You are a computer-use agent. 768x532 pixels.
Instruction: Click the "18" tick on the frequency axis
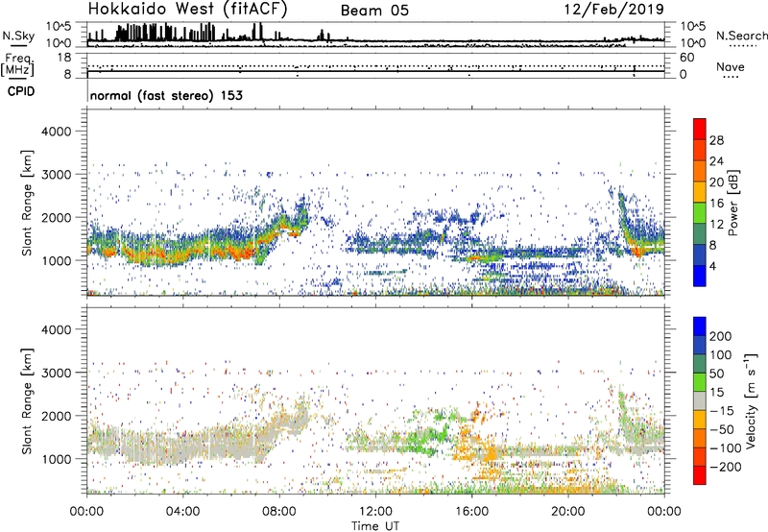(64, 58)
